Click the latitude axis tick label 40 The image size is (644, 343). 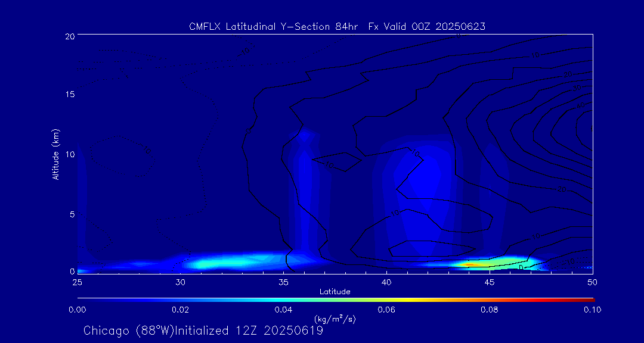coord(386,282)
